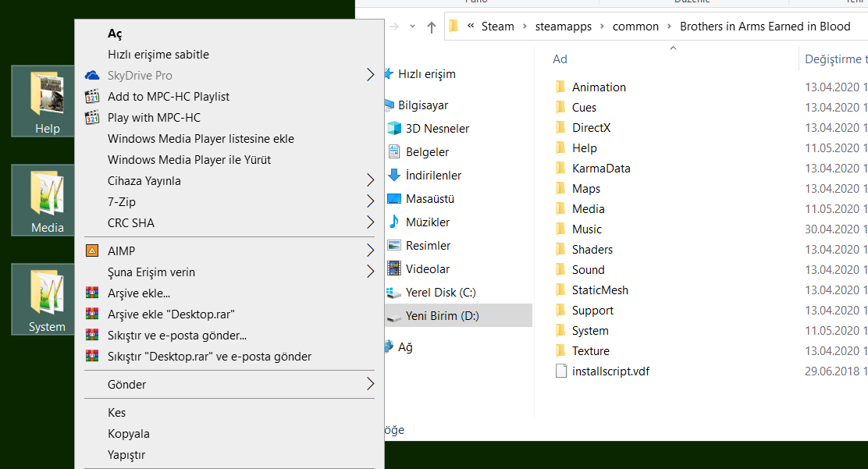
Task: Click the Yerel Disk (C:) drive icon
Action: point(393,293)
